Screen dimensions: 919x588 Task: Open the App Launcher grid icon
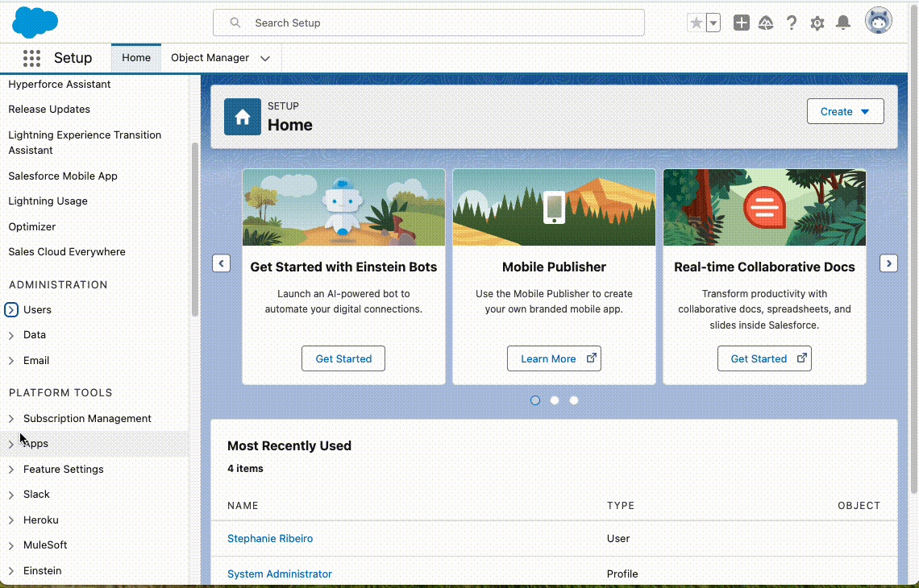pyautogui.click(x=31, y=58)
